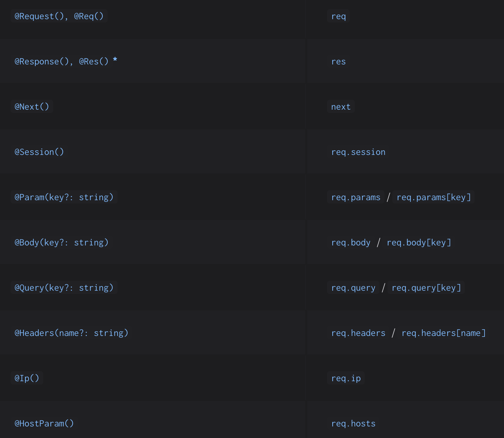The height and width of the screenshot is (438, 504).
Task: Select the @HostParam() decorator text
Action: [x=44, y=423]
